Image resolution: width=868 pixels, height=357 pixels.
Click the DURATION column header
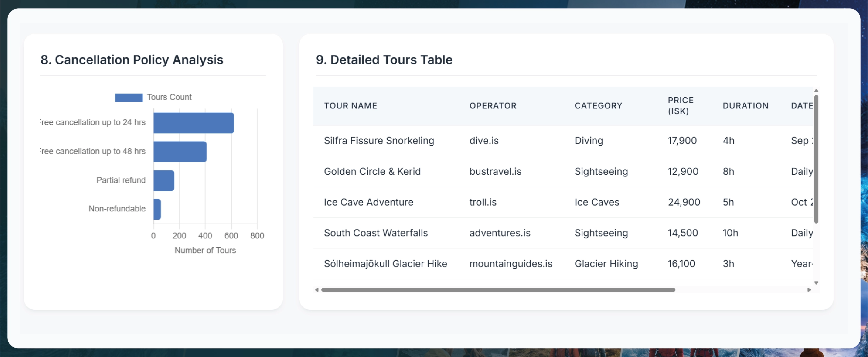coord(745,106)
